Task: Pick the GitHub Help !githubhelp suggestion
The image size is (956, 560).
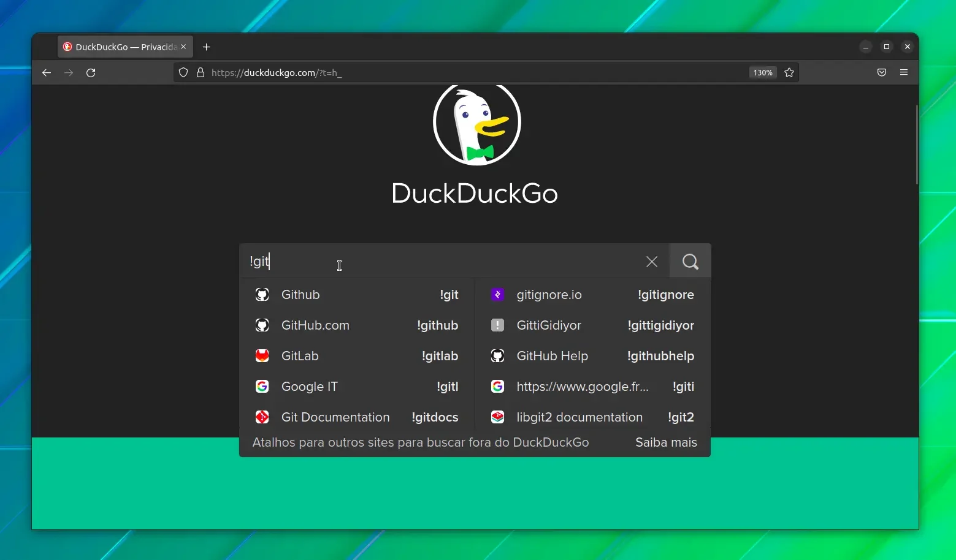Action: pos(592,356)
